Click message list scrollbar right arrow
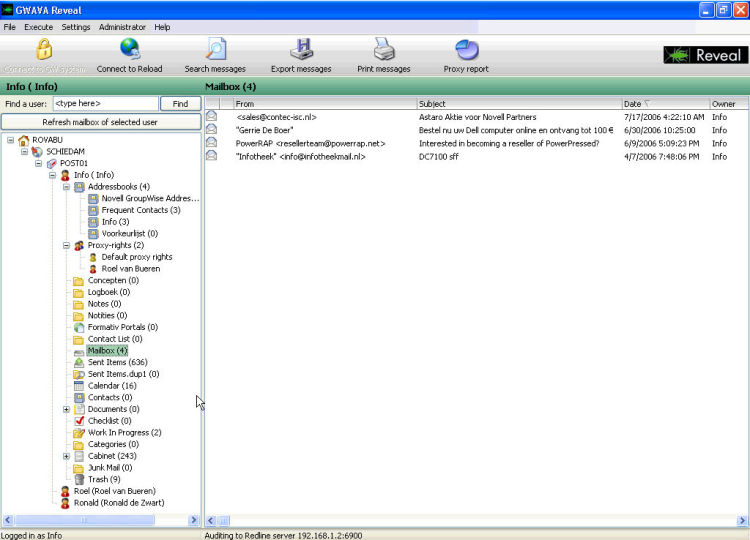The width and height of the screenshot is (750, 540). 742,520
